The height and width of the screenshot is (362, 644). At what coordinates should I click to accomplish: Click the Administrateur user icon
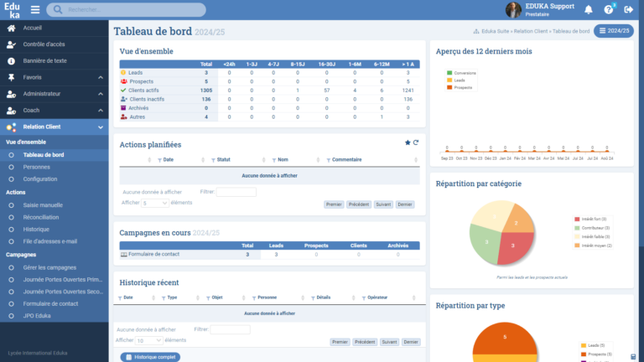point(11,94)
